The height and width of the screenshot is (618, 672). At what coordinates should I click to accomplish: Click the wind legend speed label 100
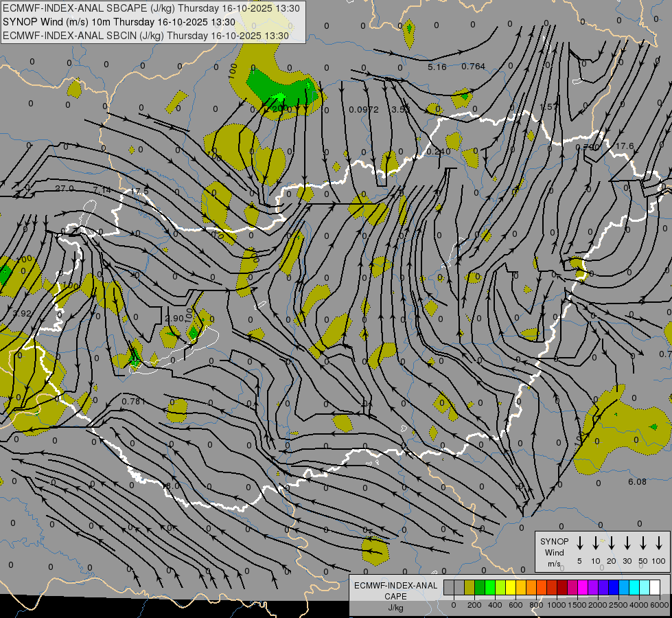click(x=659, y=561)
